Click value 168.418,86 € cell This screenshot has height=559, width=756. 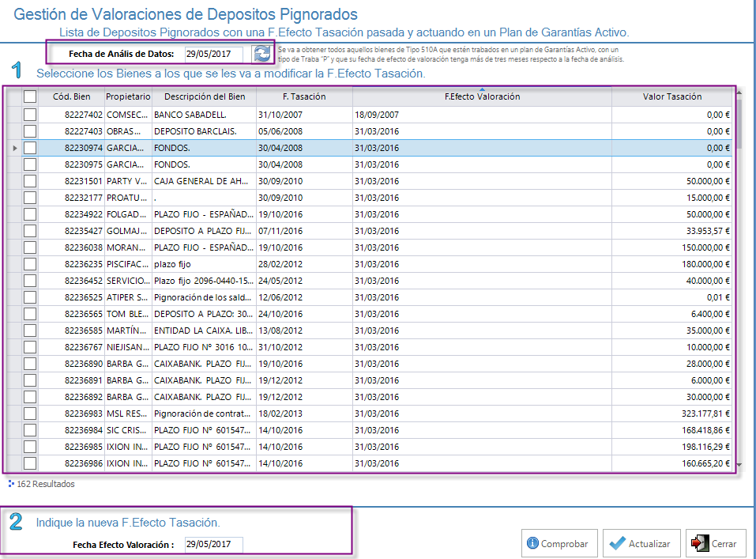pos(671,430)
